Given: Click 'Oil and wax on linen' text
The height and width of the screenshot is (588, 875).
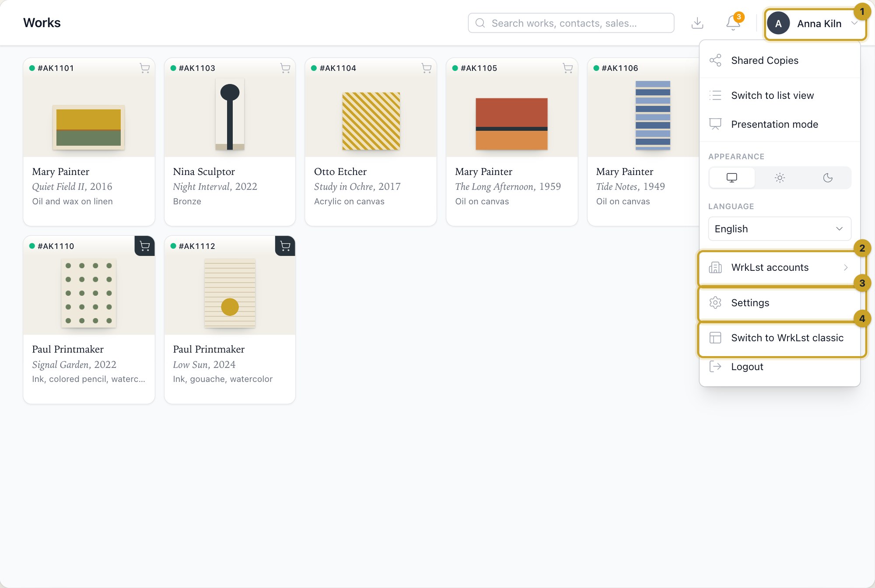Looking at the screenshot, I should click(x=72, y=201).
